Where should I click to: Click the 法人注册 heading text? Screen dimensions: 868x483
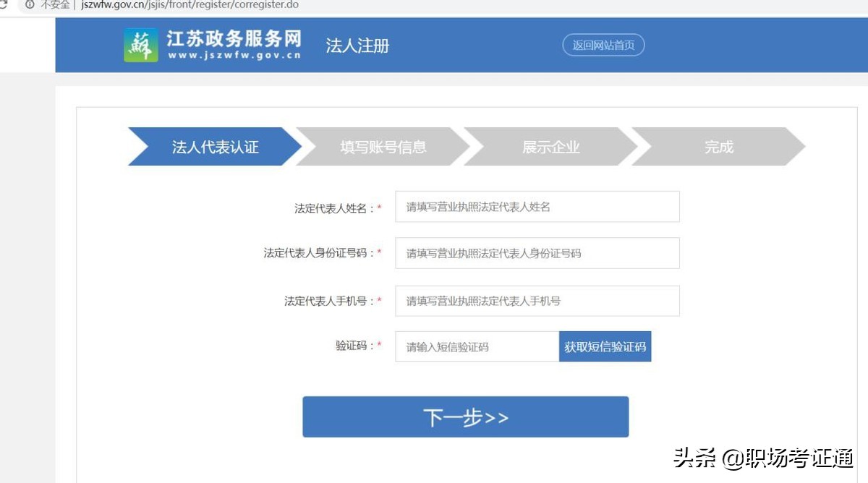[x=357, y=46]
